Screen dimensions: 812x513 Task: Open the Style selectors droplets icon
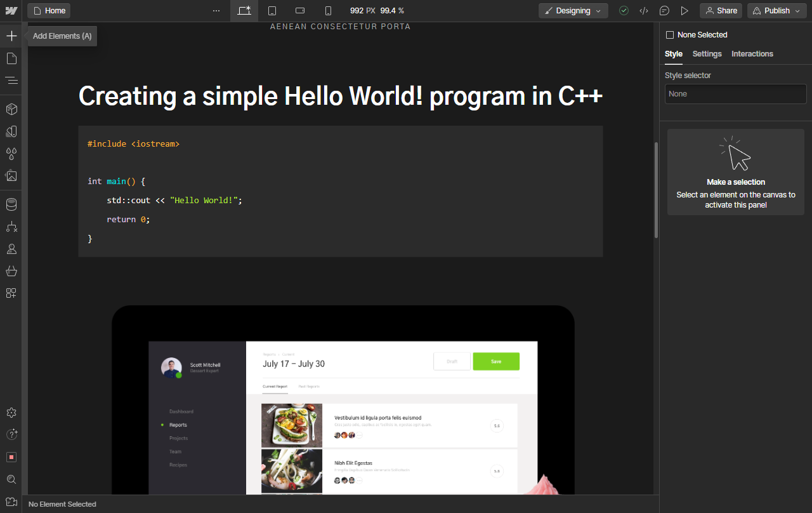tap(11, 154)
